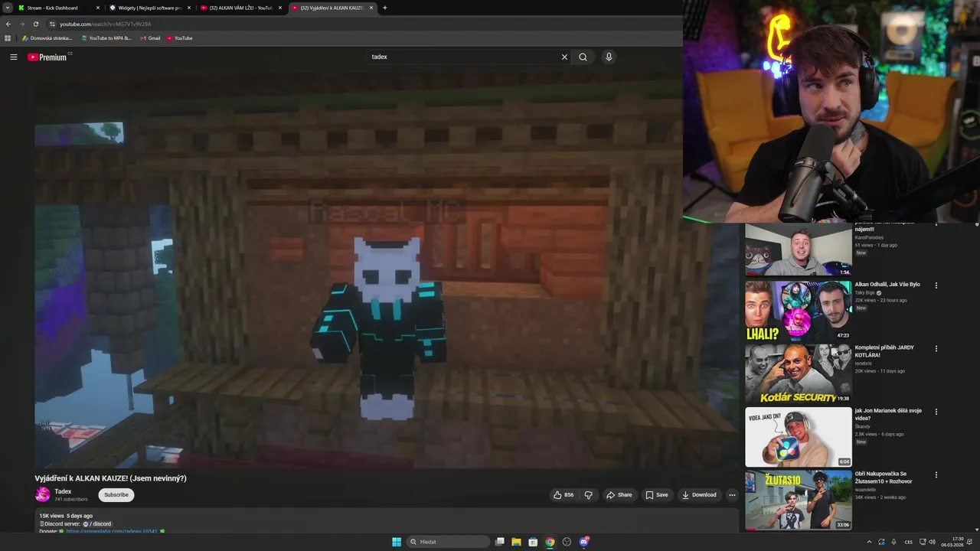980x551 pixels.
Task: Open ŽLUTAS10 video thumbnail
Action: [799, 500]
